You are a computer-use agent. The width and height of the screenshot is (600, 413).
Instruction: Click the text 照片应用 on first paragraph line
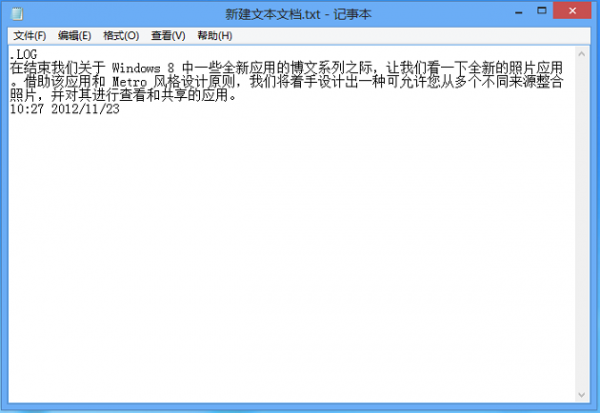536,68
